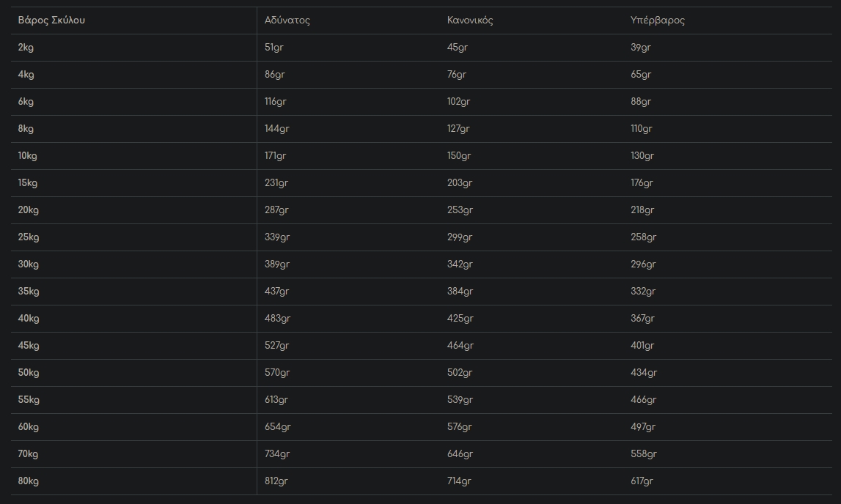Click the 483gr value
The height and width of the screenshot is (504, 841).
coord(277,319)
